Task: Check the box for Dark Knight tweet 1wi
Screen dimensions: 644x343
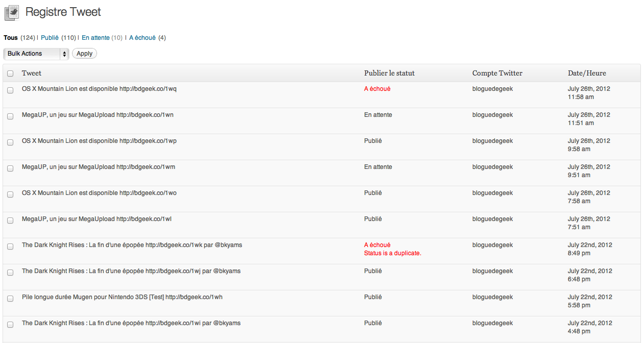Action: point(10,325)
